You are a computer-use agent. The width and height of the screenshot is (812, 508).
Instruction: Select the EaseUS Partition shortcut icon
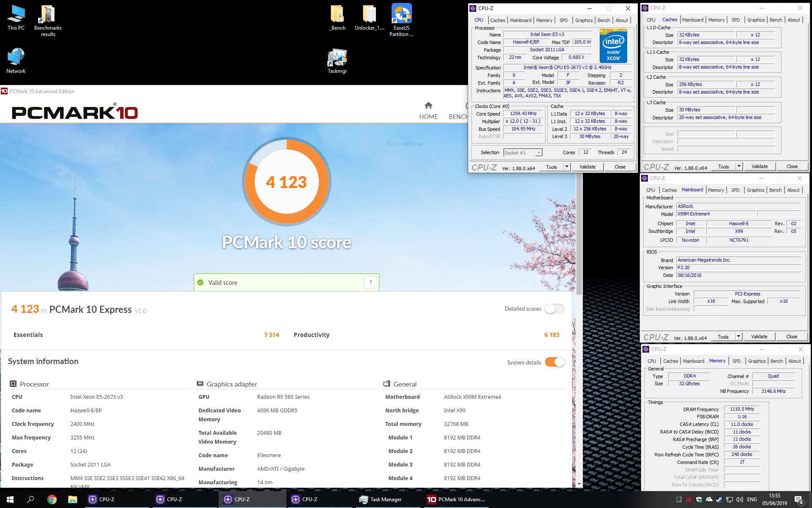tap(401, 20)
